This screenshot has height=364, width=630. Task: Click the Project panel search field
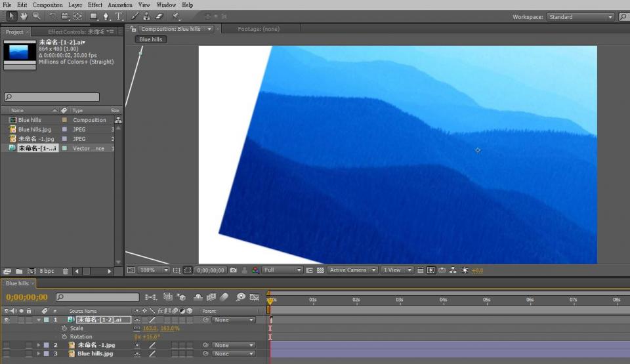pos(52,97)
